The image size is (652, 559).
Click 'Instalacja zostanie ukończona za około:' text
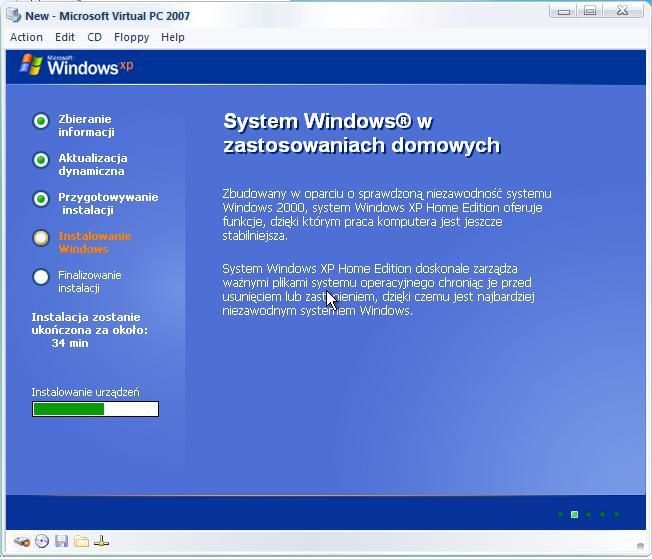(90, 324)
